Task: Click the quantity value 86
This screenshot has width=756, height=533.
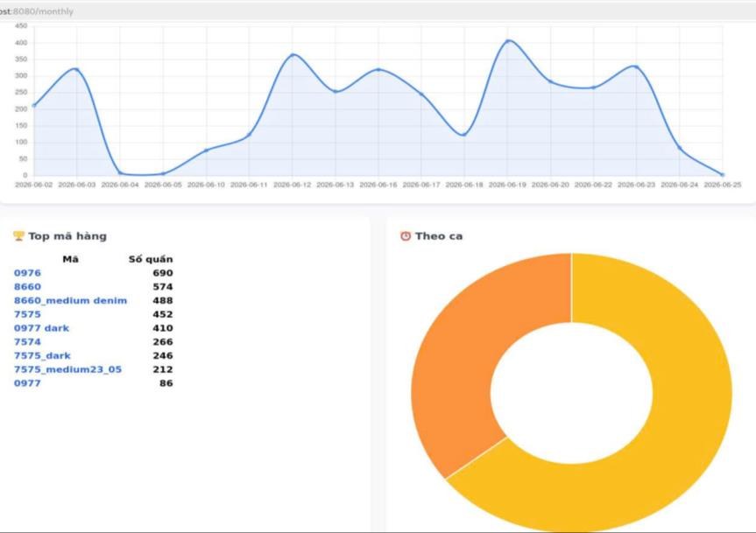Action: point(166,383)
